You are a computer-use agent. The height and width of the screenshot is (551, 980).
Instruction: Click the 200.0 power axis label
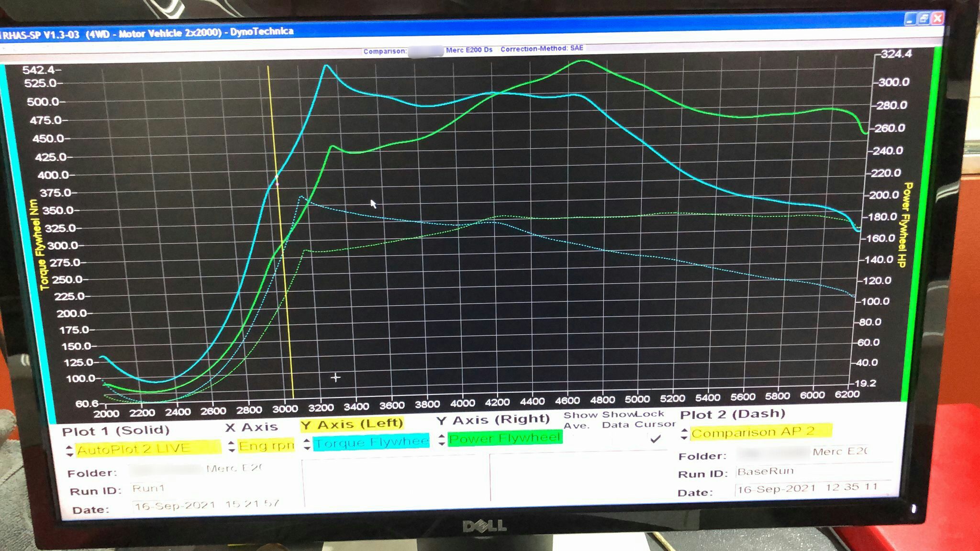tap(884, 195)
